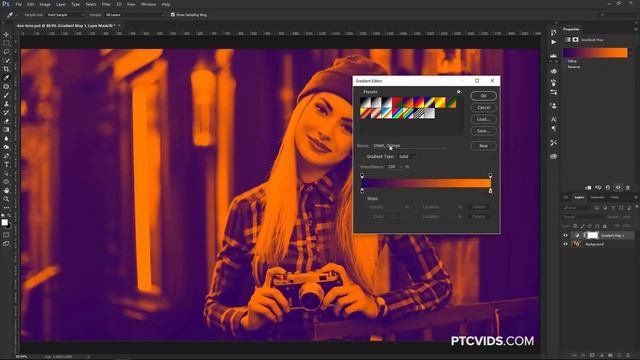Click the left purple color stop

(x=362, y=191)
